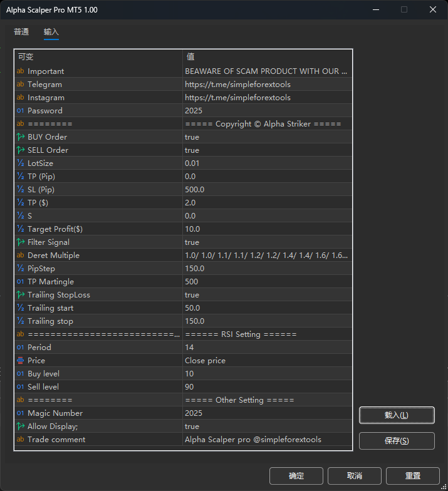Click the double-type icon beside LotSize

point(20,163)
